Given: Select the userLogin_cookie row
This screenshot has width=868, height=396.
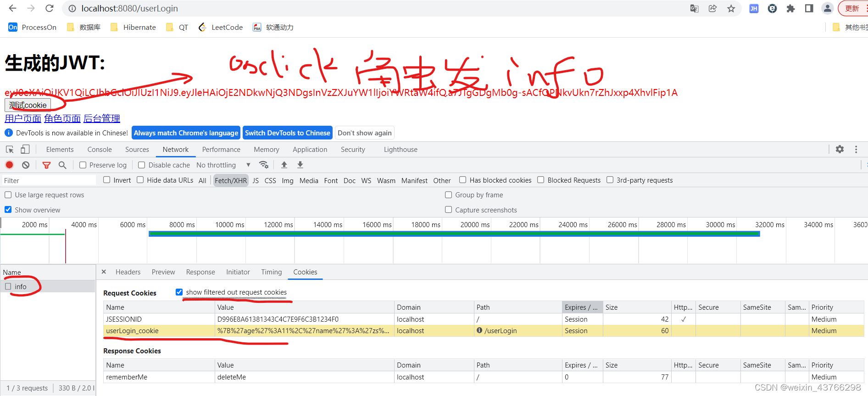Looking at the screenshot, I should (484, 330).
